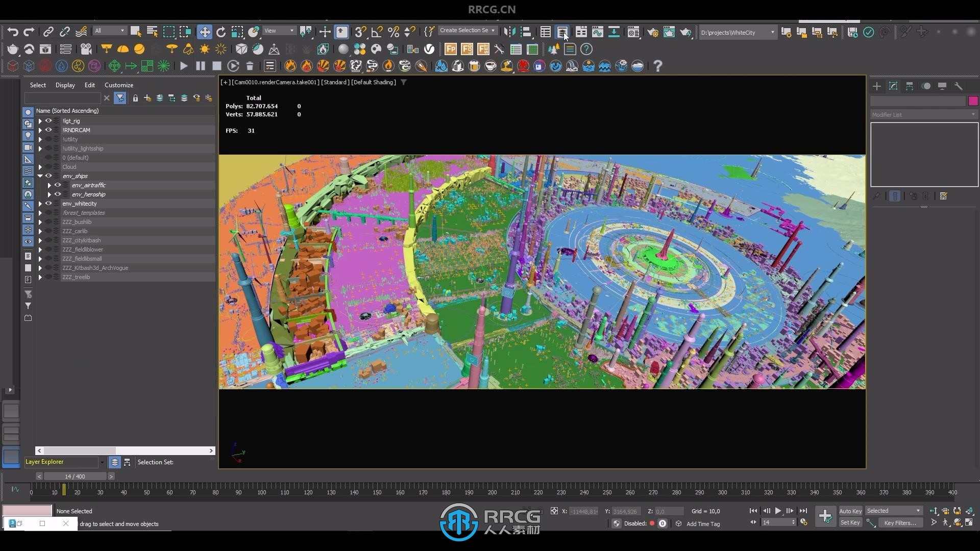Toggle Scene Explorer icon
The image size is (980, 551).
point(546,32)
